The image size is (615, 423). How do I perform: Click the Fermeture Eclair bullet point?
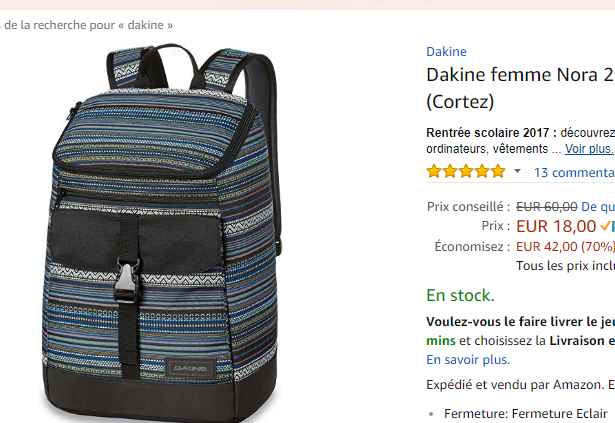(x=526, y=414)
